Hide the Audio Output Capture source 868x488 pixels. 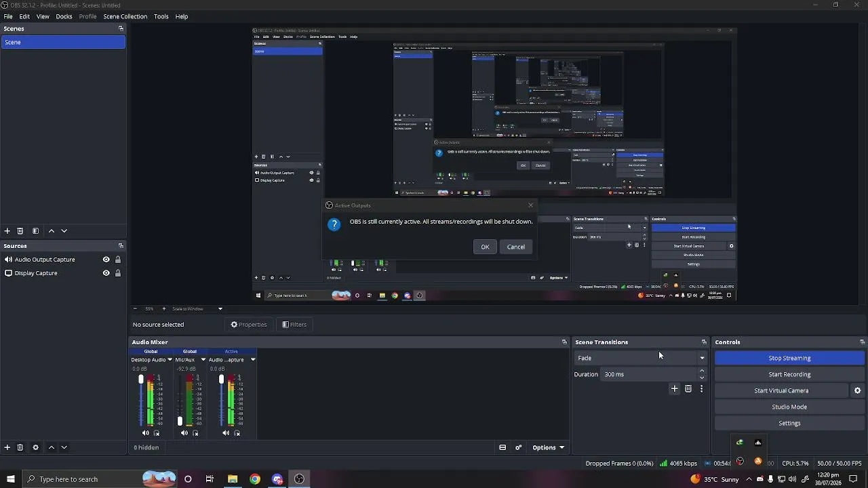click(x=106, y=260)
